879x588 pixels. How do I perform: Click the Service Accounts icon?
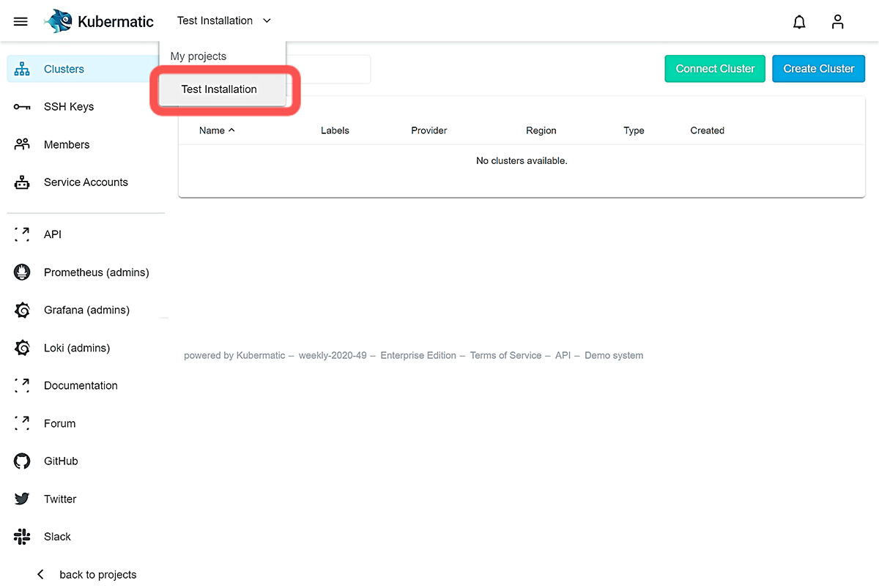point(21,182)
